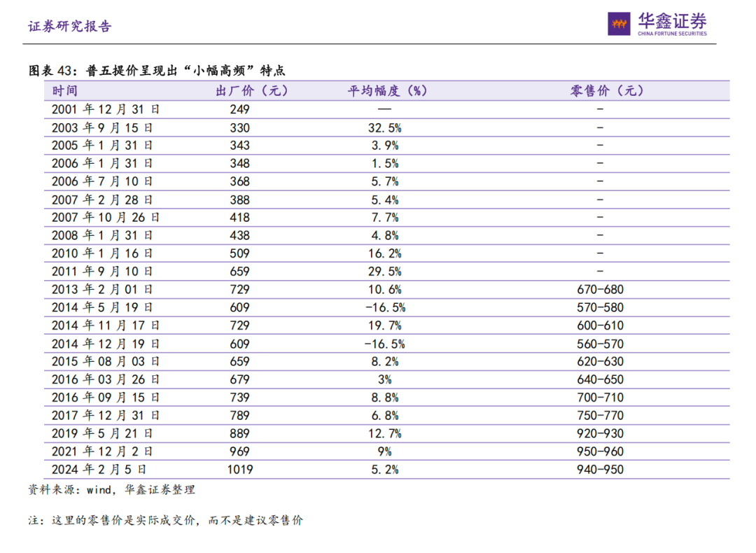Select the footnote about actual retail prices
Viewport: 756px width, 553px height.
(165, 521)
